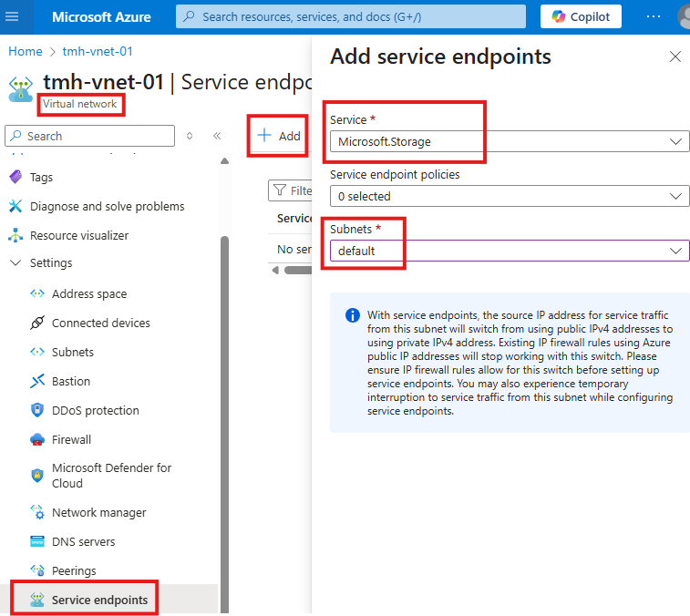Open the Service endpoint policies dropdown
Screen dimensions: 690x616
pos(510,196)
